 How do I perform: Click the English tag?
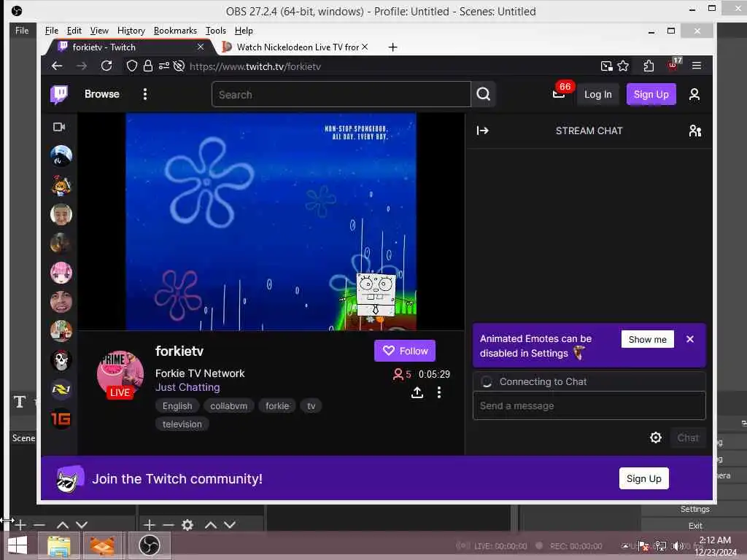coord(177,405)
